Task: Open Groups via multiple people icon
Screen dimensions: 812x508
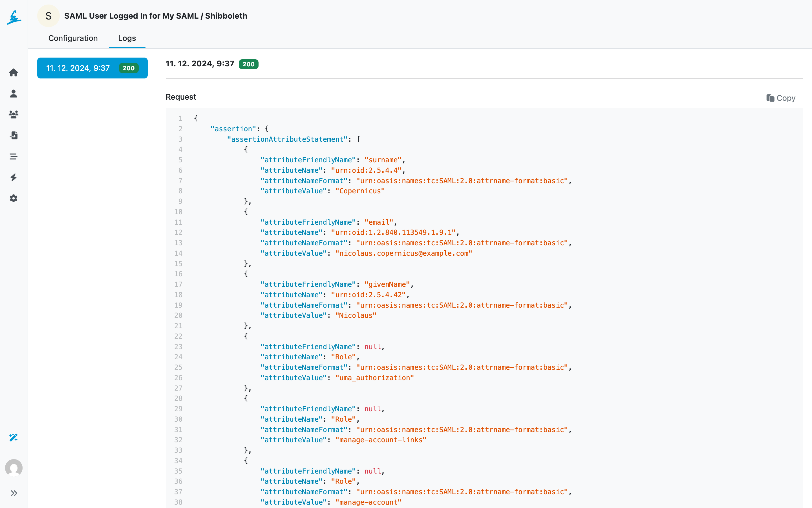Action: (14, 115)
